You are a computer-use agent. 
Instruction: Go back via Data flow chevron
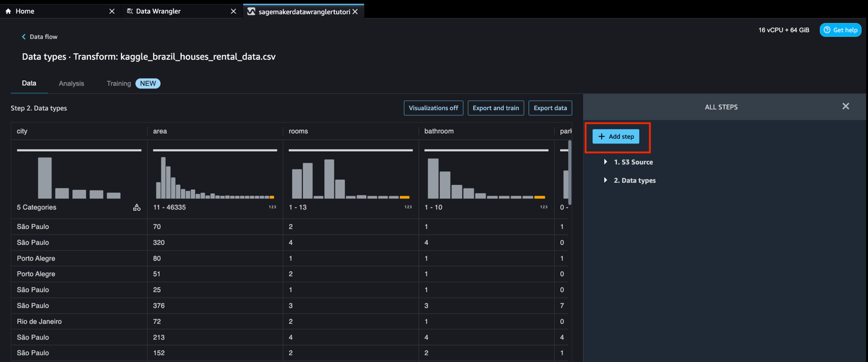[23, 36]
